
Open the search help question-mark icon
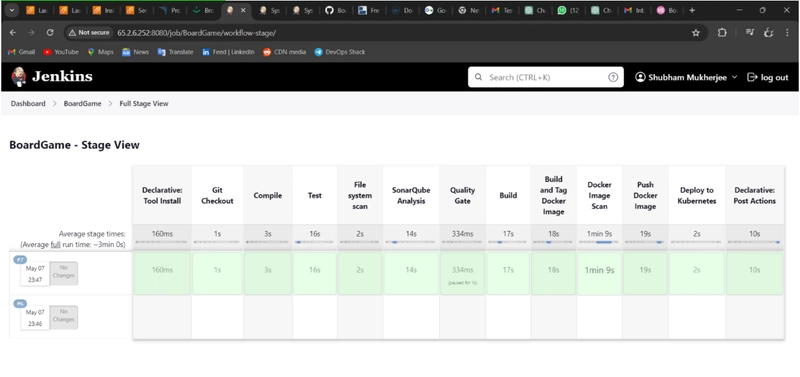[613, 77]
